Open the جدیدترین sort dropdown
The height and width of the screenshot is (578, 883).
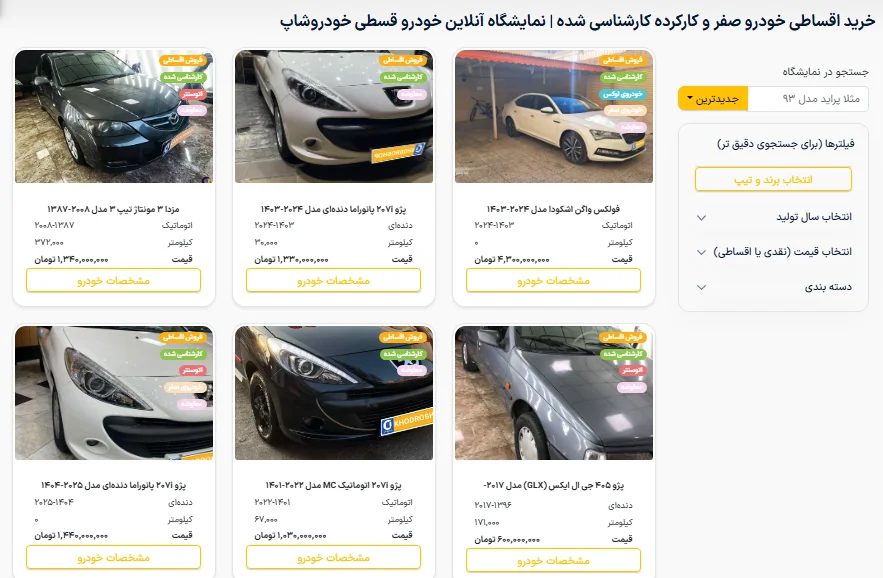[x=712, y=99]
